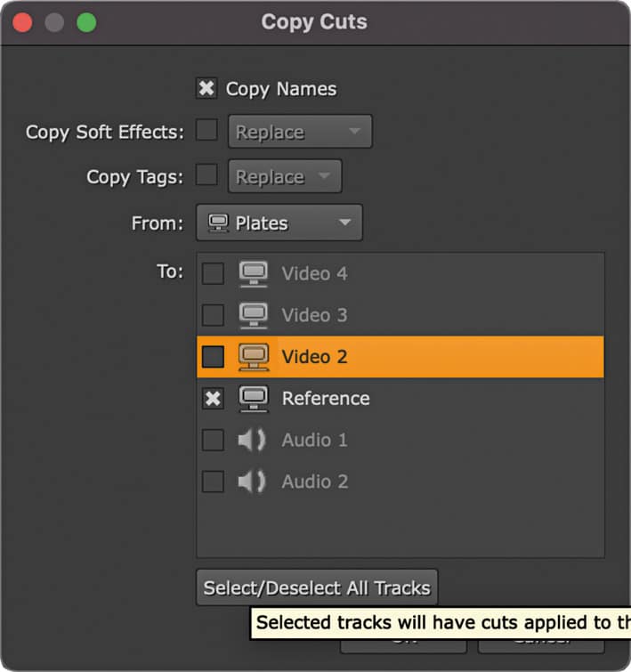Click the Audio 1 speaker icon
Screen dimensions: 631x672
coord(252,441)
